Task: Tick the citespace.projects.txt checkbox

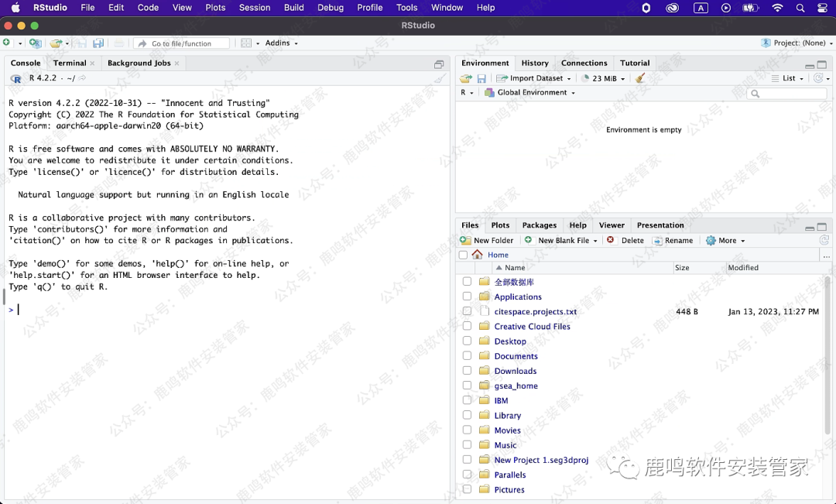Action: 467,311
